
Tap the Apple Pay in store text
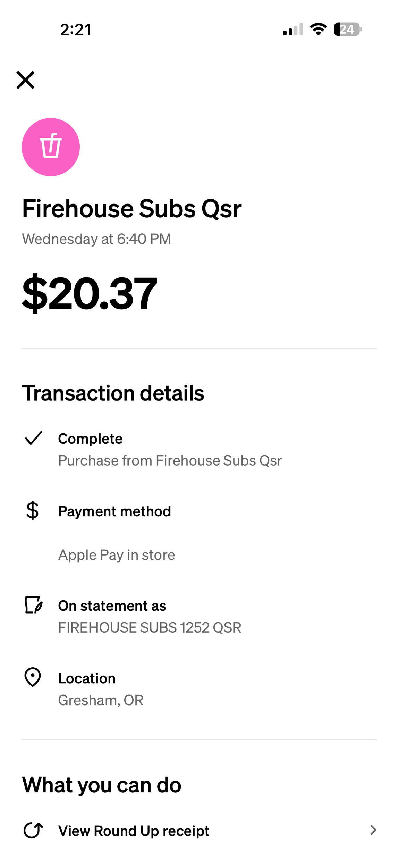117,555
